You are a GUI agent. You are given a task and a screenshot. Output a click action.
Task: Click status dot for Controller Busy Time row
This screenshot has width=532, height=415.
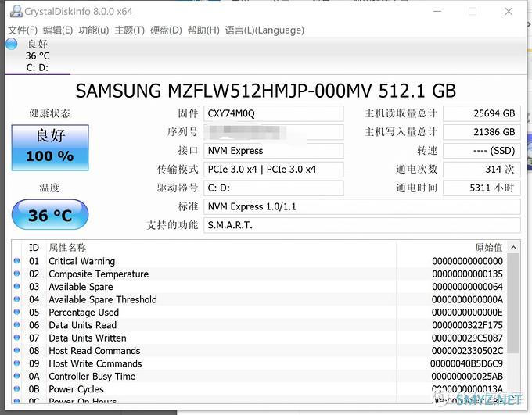(x=16, y=376)
